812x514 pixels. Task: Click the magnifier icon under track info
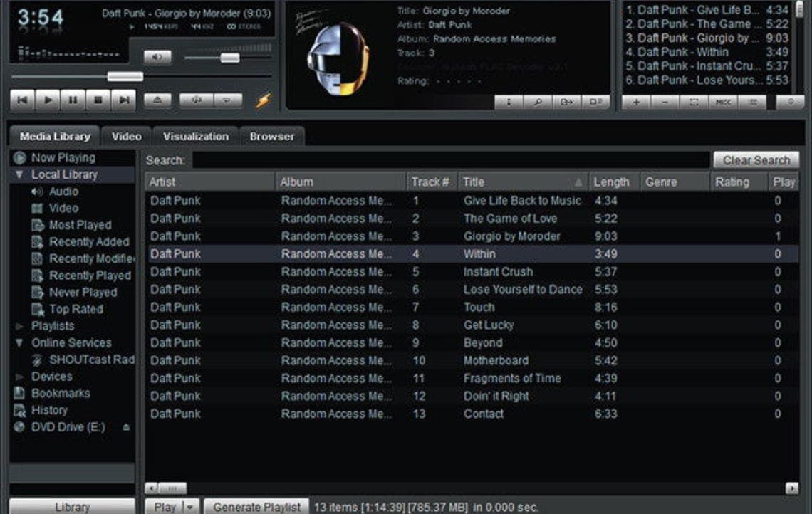point(538,102)
